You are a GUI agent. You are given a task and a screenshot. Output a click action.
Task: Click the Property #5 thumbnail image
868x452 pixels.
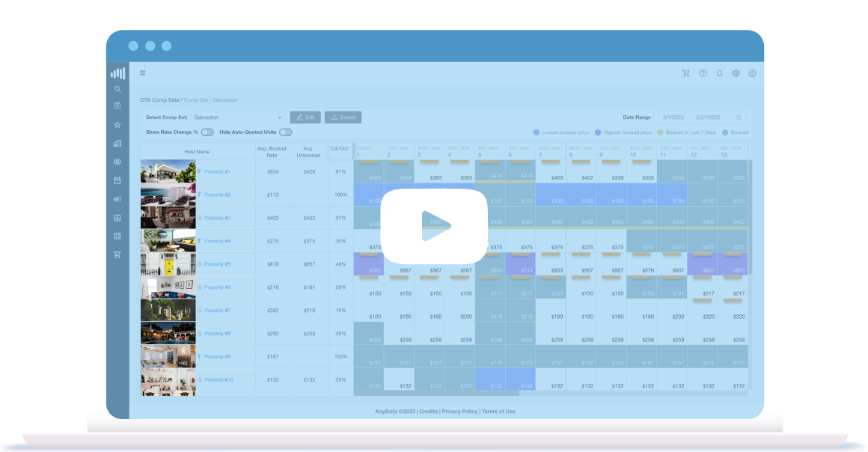(168, 264)
